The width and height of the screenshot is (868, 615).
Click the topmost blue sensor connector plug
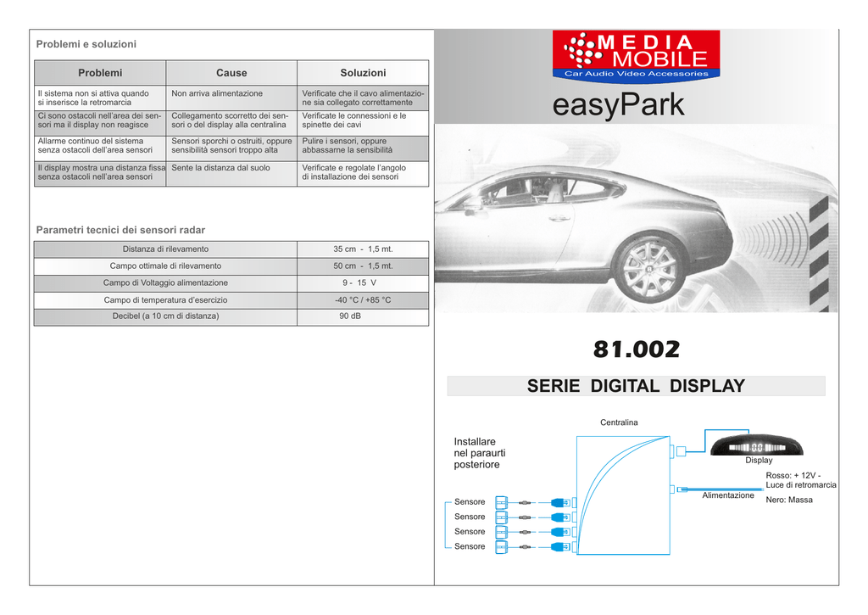(559, 502)
